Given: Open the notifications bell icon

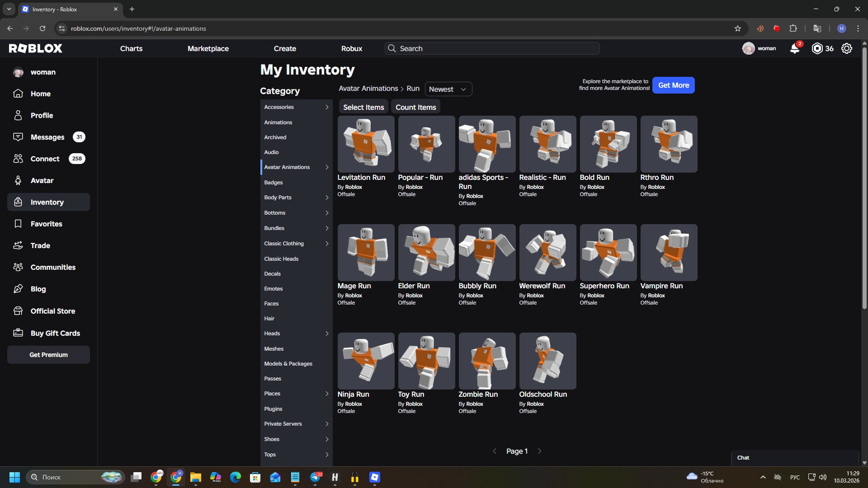Looking at the screenshot, I should [795, 48].
